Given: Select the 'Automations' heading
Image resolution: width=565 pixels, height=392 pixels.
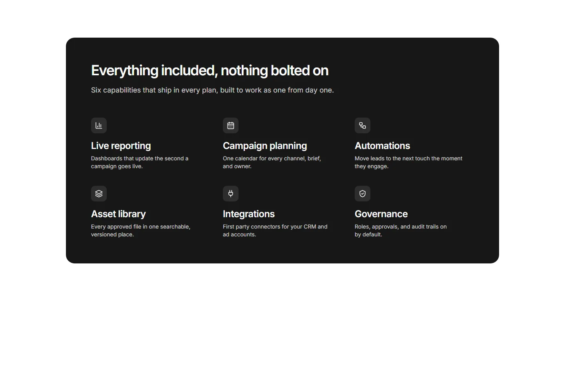Looking at the screenshot, I should [x=382, y=146].
